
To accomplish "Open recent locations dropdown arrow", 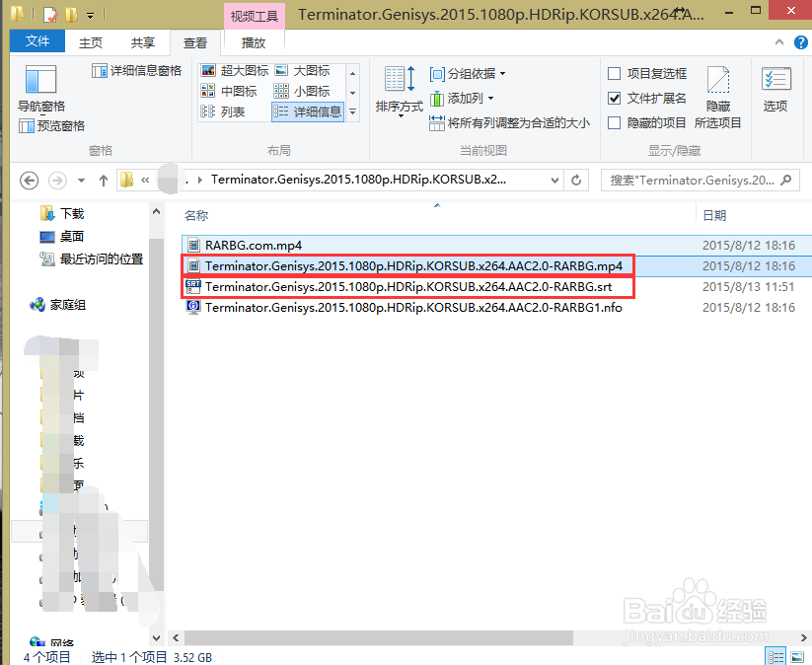I will pos(81,181).
